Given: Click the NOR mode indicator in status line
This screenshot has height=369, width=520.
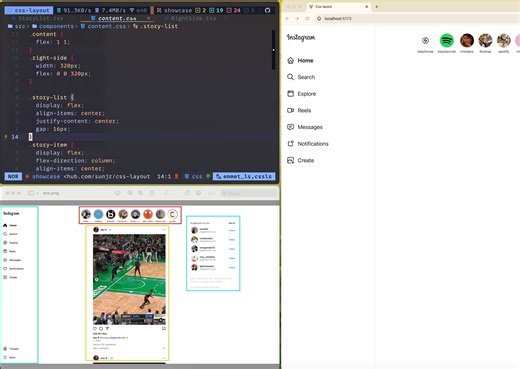Looking at the screenshot, I should pyautogui.click(x=13, y=176).
